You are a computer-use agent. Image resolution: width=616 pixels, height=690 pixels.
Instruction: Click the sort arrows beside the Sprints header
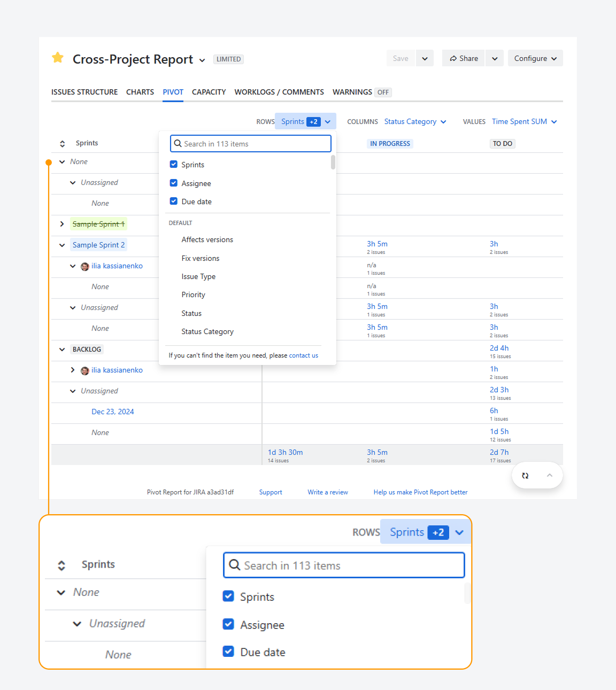(x=62, y=143)
